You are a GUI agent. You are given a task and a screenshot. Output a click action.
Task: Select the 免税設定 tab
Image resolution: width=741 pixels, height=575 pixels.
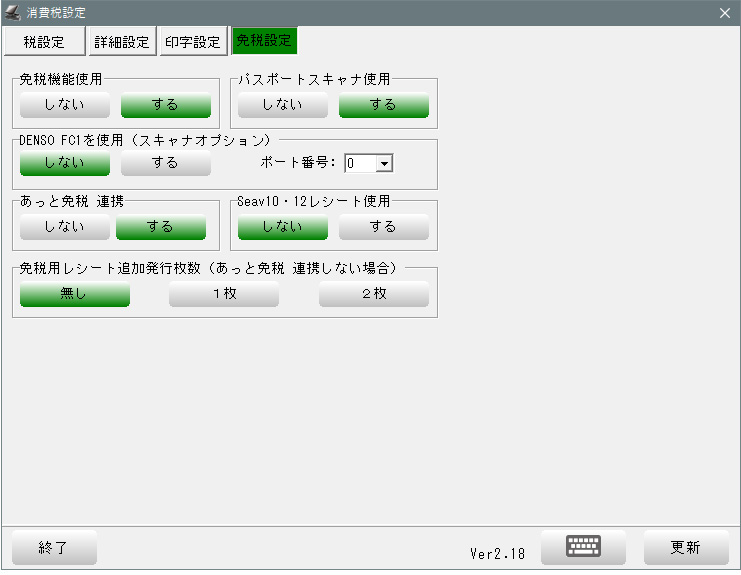[264, 41]
